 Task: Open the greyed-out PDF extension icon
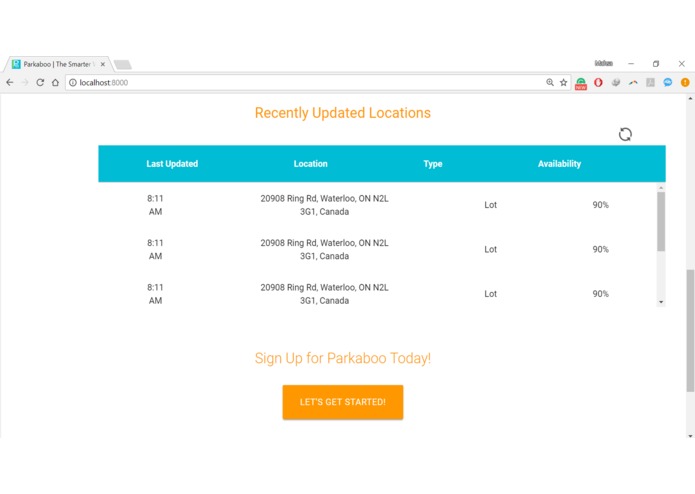point(650,82)
